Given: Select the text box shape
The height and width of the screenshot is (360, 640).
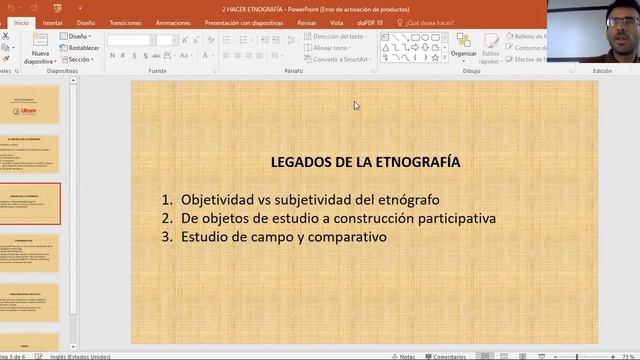Looking at the screenshot, I should click(385, 38).
